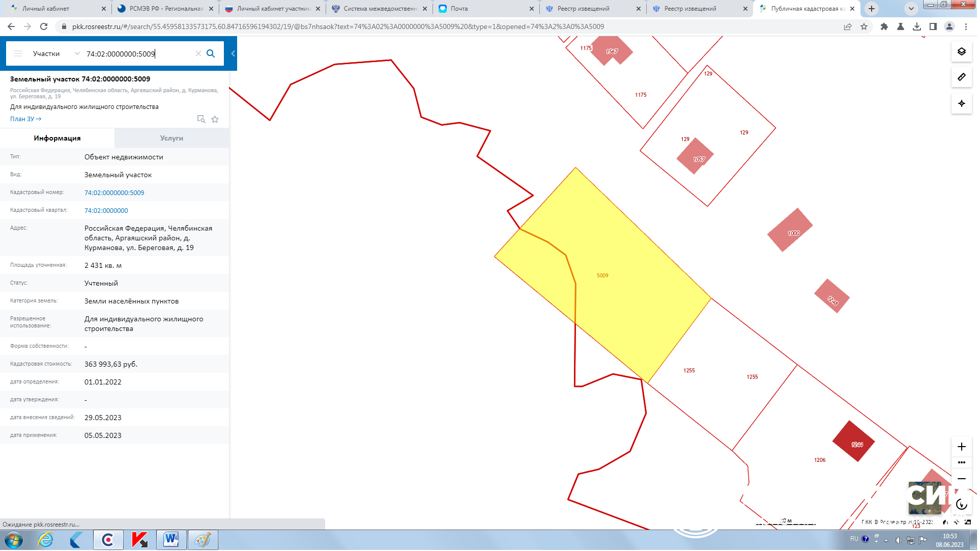Click the cadastral quarter link 74:02:0000000
This screenshot has width=980, height=551.
point(106,211)
